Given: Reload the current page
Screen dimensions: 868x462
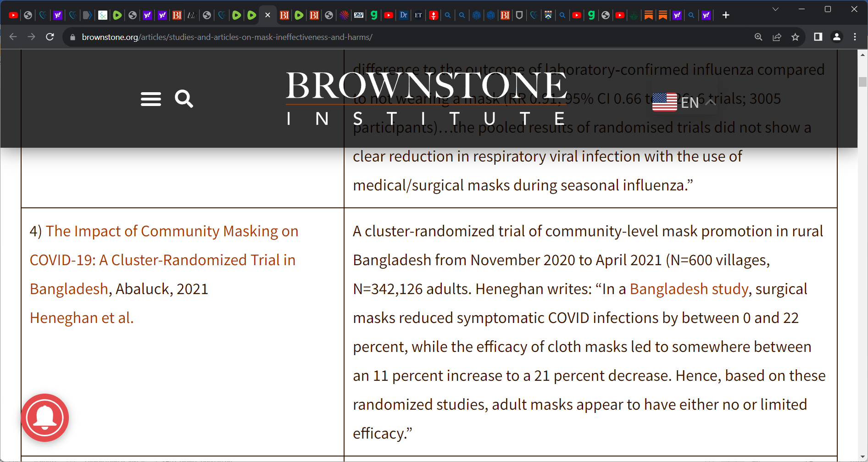Looking at the screenshot, I should 50,37.
